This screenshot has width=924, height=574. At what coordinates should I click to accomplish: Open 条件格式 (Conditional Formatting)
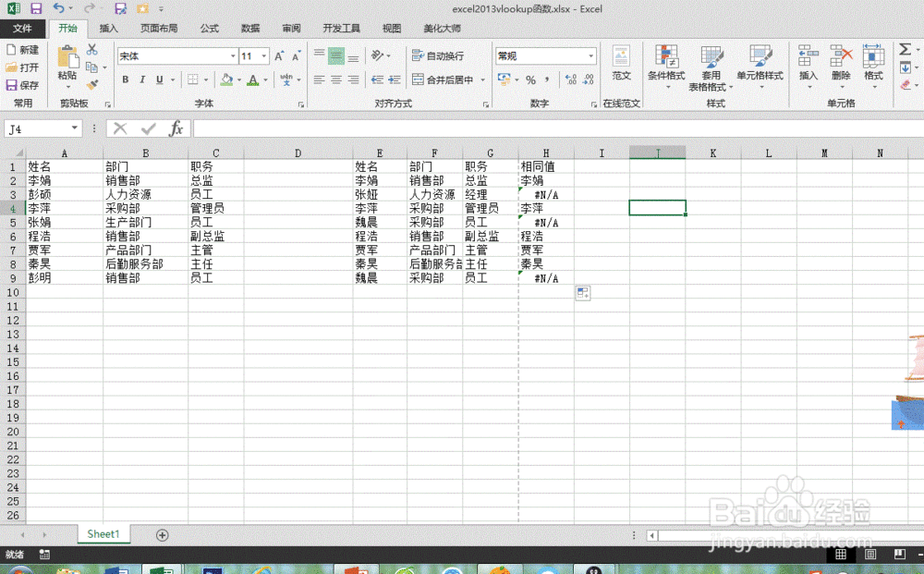(667, 65)
